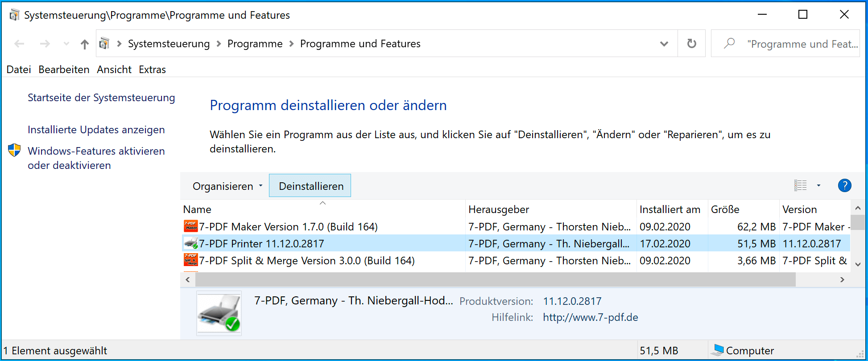Viewport: 868px width, 361px height.
Task: Open the recent locations dropdown arrow
Action: 66,44
